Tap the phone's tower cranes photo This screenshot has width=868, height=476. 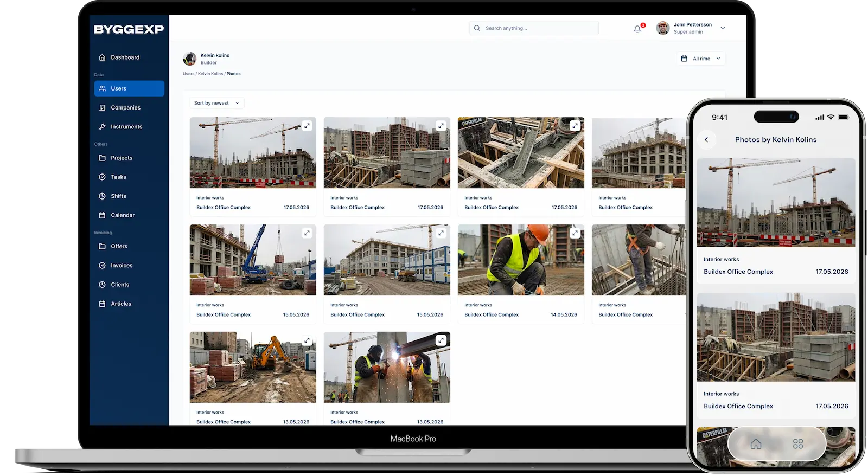pos(776,203)
